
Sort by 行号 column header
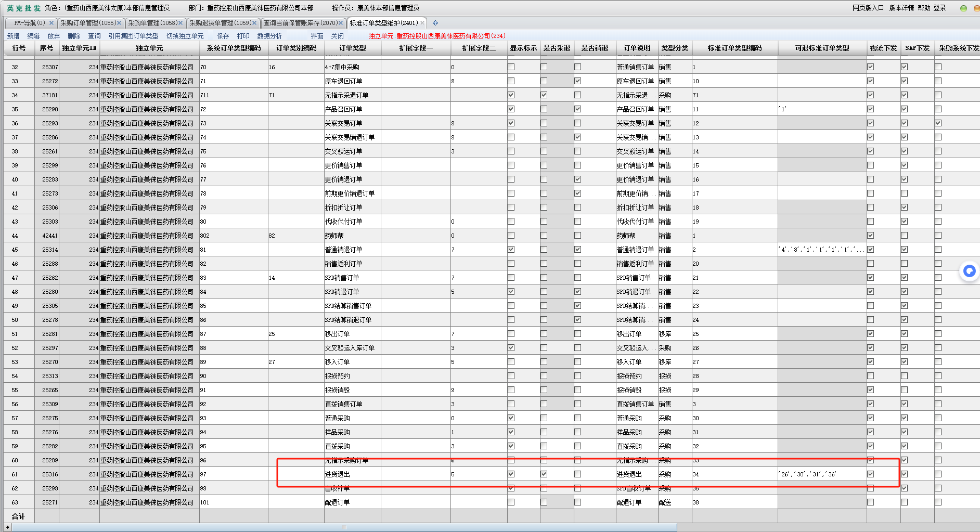click(19, 48)
